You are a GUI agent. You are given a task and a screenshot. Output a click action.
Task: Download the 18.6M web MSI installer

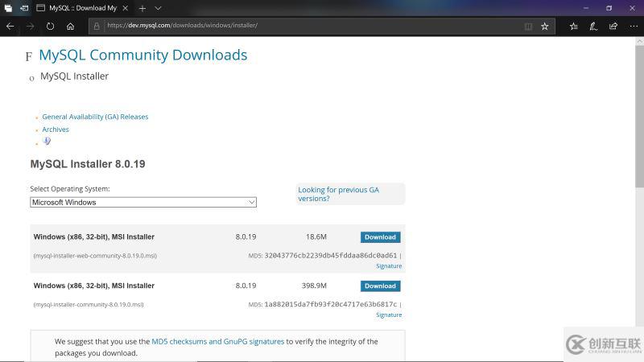[x=380, y=237]
